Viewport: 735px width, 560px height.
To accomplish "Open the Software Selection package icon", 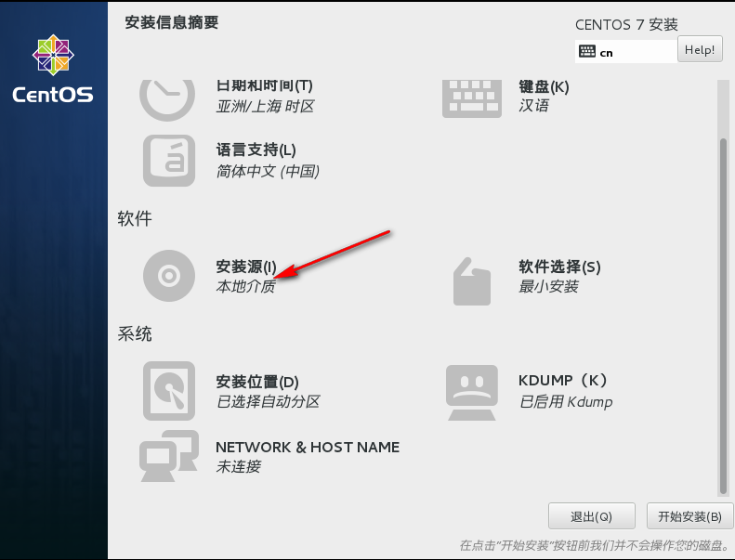I will tap(471, 281).
